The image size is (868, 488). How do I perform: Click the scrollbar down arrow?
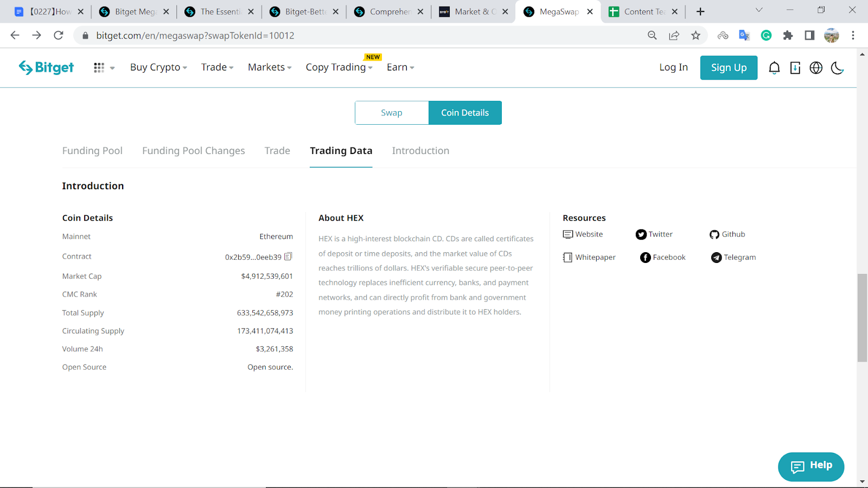(862, 481)
